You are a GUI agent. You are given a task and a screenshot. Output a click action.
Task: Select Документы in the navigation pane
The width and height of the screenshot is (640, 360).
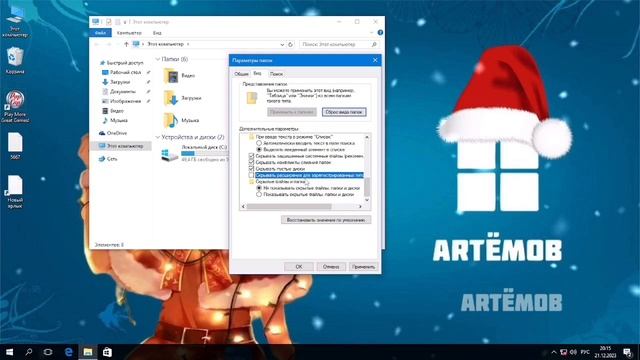118,92
